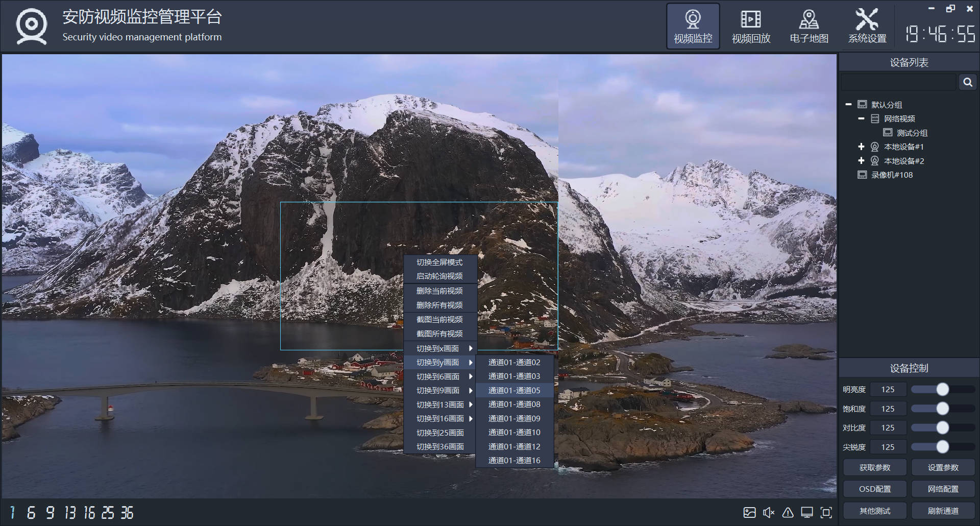
Task: Click the 明亮度 value field 125
Action: tap(888, 389)
